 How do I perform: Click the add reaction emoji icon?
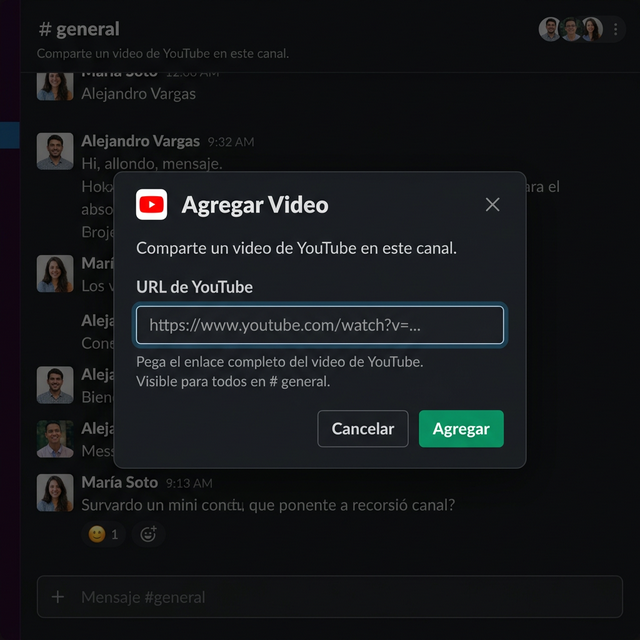pos(148,534)
